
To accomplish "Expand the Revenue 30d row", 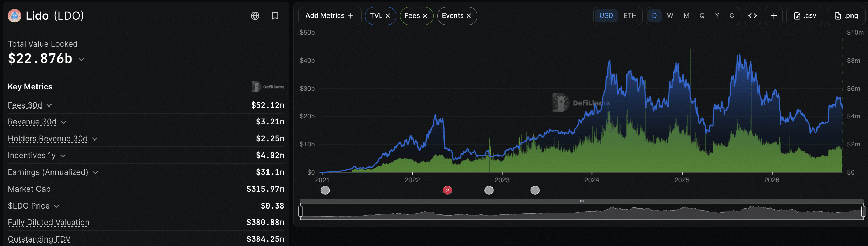I will [63, 122].
